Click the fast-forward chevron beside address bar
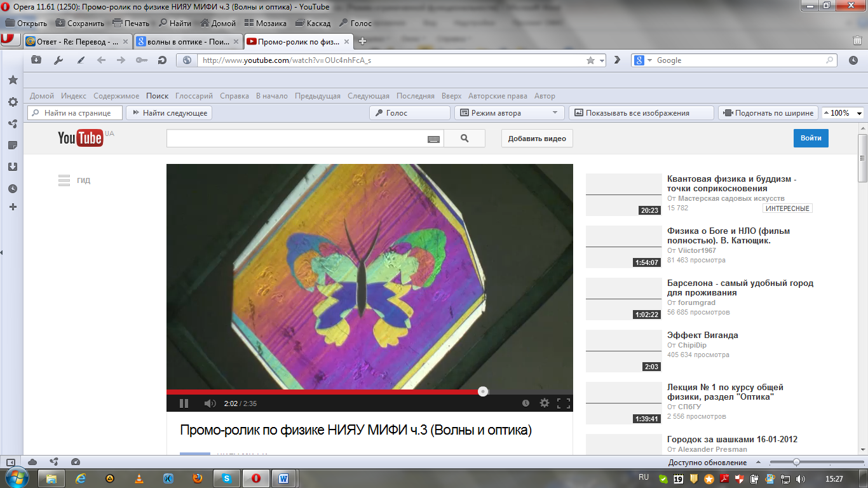The width and height of the screenshot is (868, 488). click(617, 60)
